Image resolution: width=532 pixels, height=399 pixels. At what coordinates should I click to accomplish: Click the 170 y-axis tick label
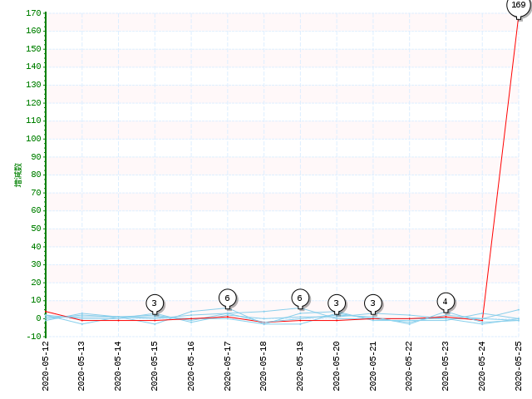click(33, 13)
